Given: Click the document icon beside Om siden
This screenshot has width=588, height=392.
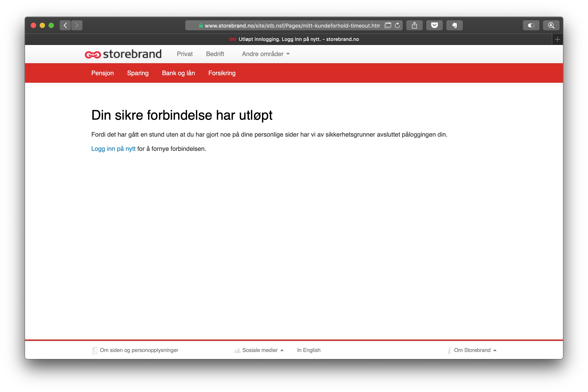Looking at the screenshot, I should [x=95, y=350].
